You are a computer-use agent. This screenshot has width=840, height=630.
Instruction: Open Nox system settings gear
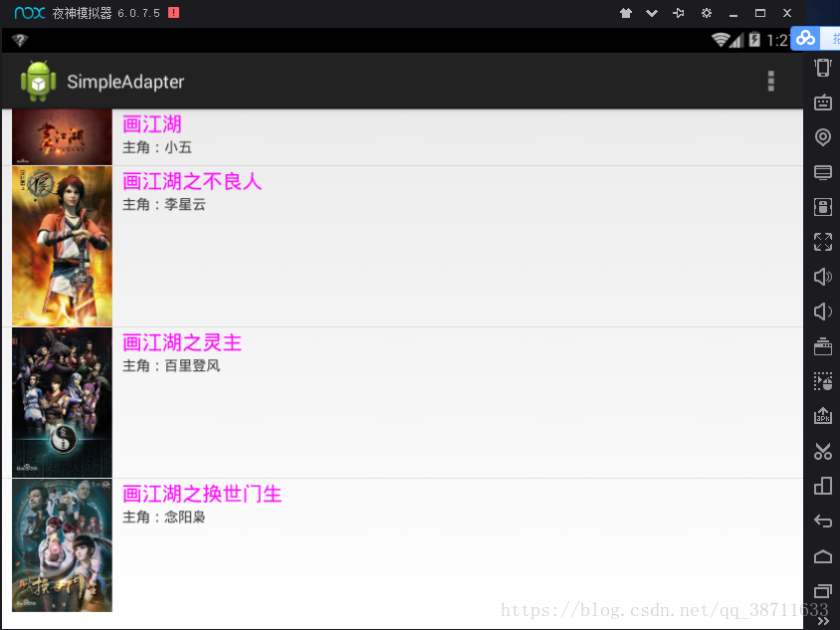click(707, 13)
